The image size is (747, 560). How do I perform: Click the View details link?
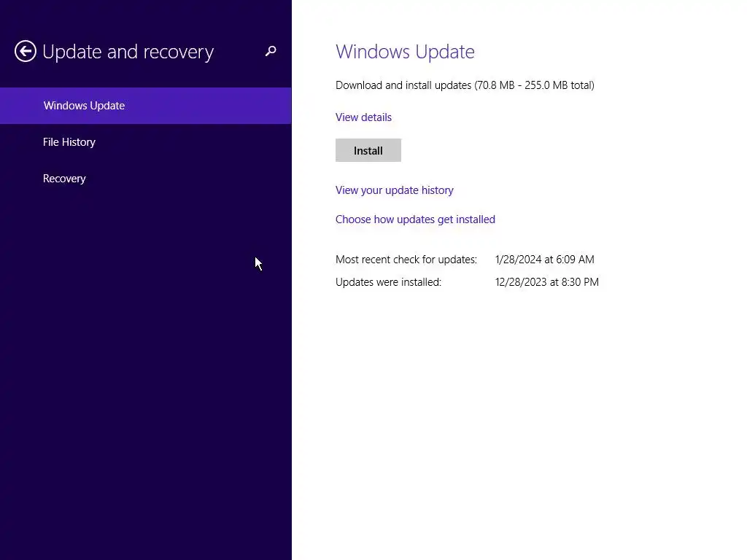[363, 117]
